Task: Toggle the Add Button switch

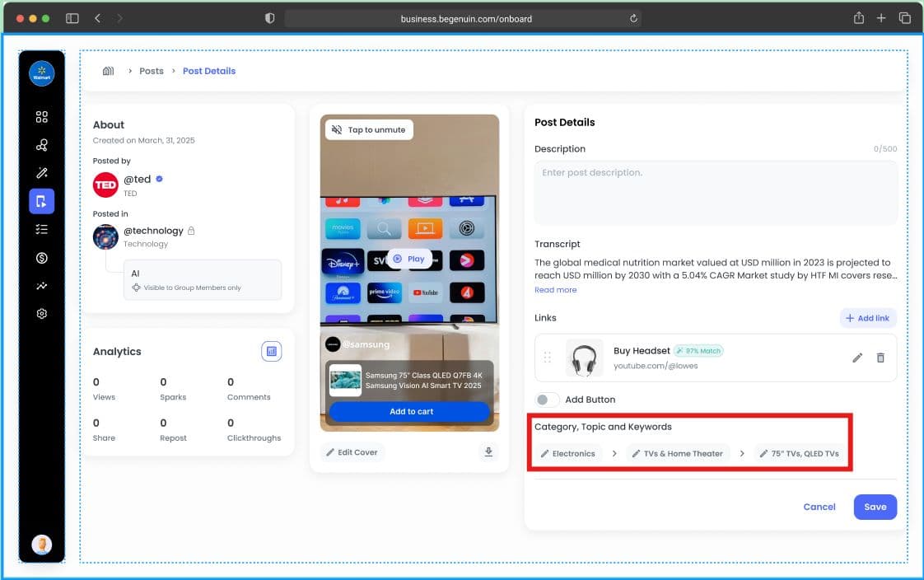Action: click(x=546, y=400)
